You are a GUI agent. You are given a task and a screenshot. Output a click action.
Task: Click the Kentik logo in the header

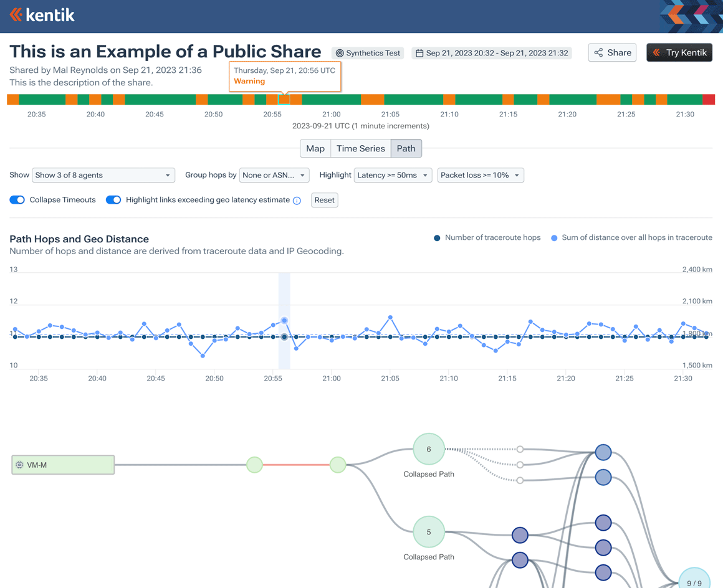41,14
